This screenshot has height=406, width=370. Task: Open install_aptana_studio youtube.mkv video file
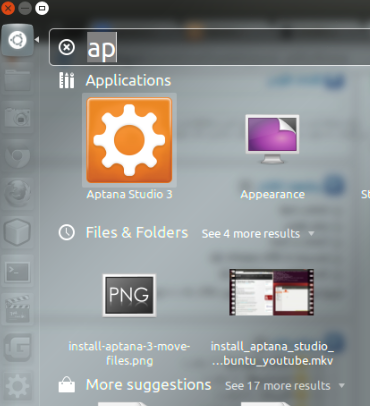click(x=272, y=292)
